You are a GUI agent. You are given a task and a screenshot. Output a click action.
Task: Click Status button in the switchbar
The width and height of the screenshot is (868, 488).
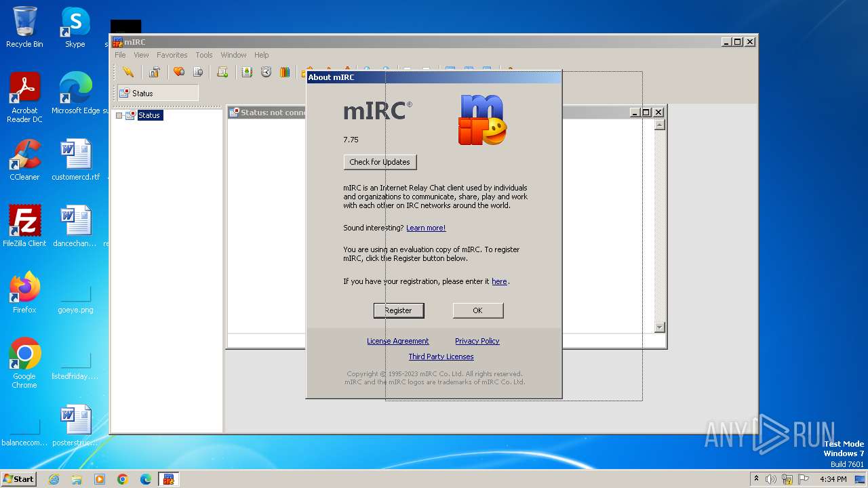[158, 93]
